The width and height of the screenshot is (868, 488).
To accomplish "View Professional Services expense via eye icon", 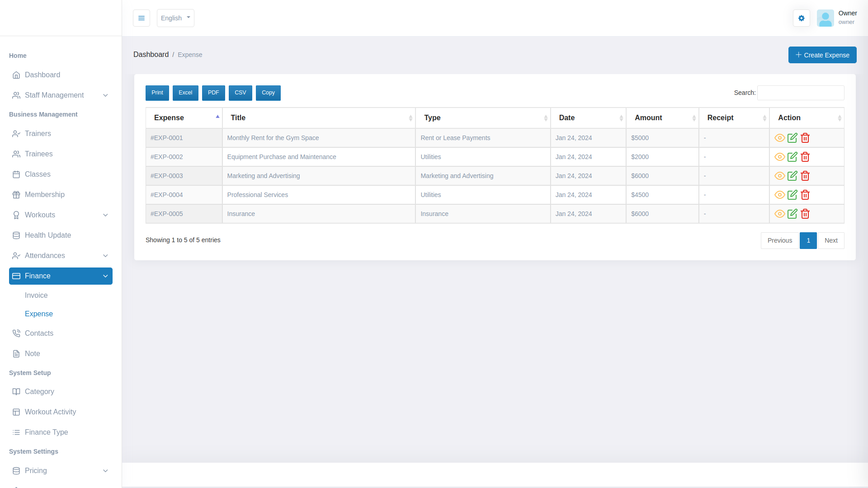I will pos(779,195).
